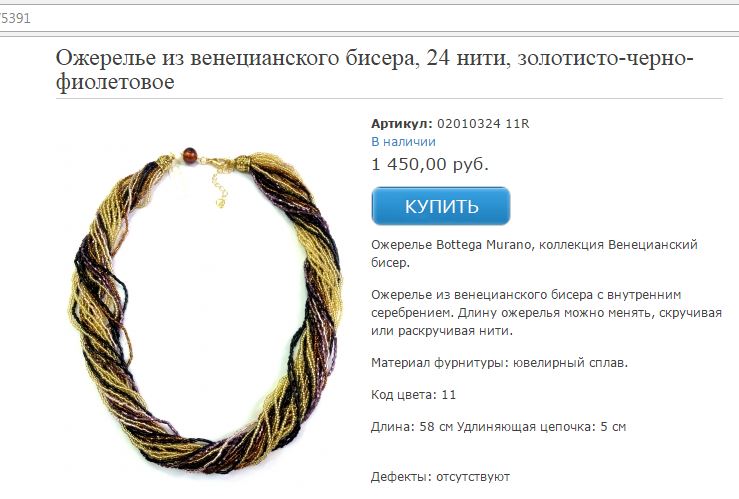Screen dimensions: 739x499
Task: Click the Длина: 58 см text
Action: (411, 427)
